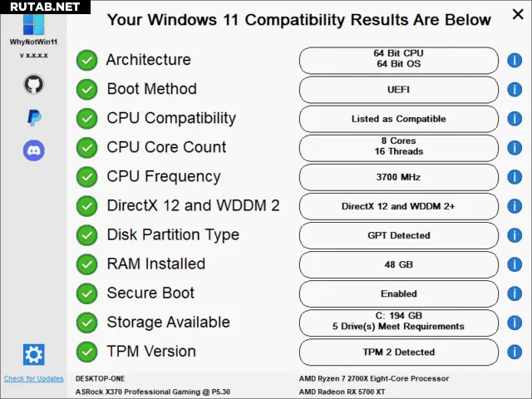532x399 pixels.
Task: Click the TPM 2 Detected result box
Action: click(x=399, y=352)
